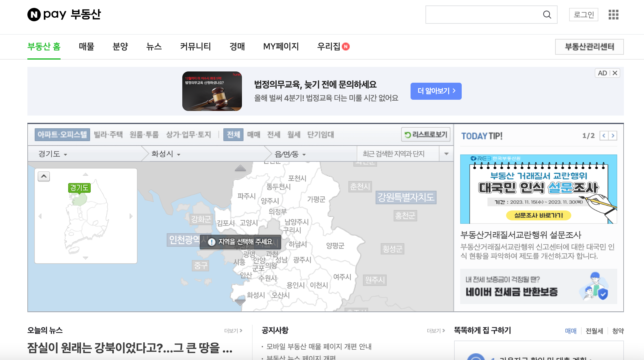Open the 부동산 홈 tab
644x360 pixels.
click(44, 47)
